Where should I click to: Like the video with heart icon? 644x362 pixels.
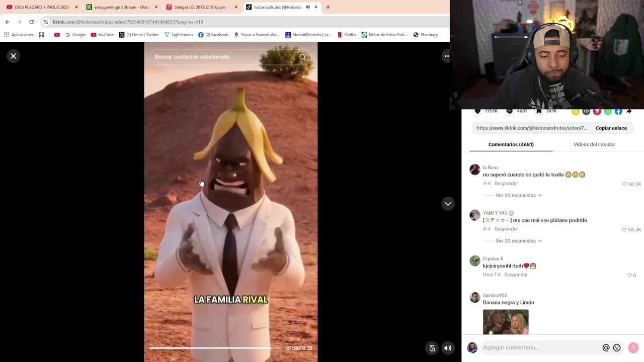tap(477, 111)
